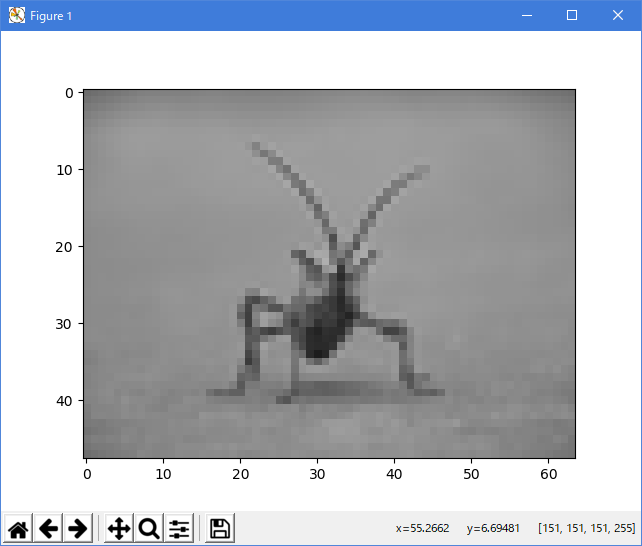
Task: Click the 'Figure 1' window title text
Action: (51, 16)
